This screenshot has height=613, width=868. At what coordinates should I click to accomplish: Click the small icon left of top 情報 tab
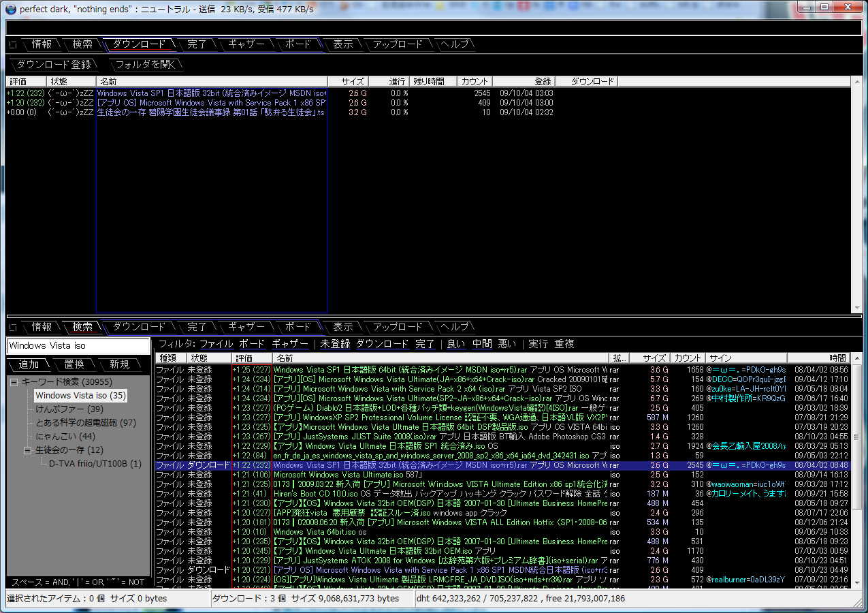tap(13, 45)
